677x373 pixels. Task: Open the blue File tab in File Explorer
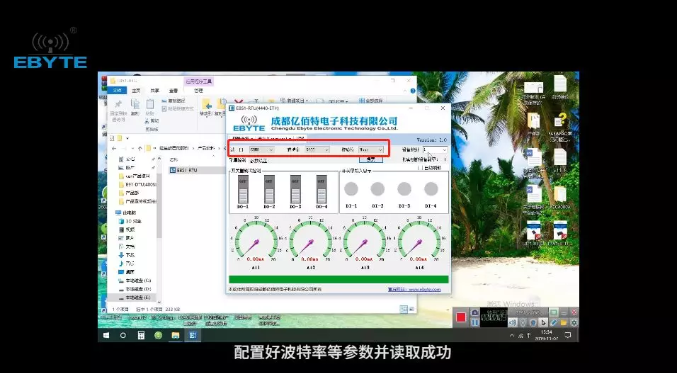(117, 90)
